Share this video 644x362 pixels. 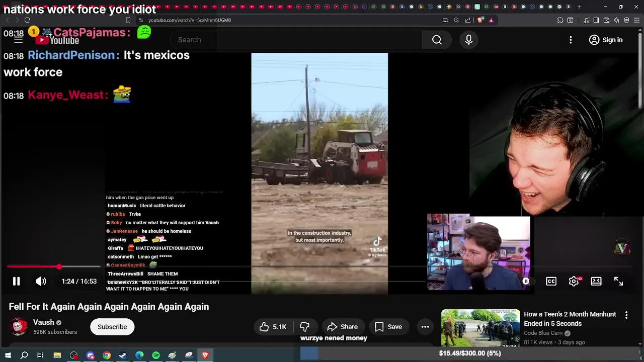(342, 327)
